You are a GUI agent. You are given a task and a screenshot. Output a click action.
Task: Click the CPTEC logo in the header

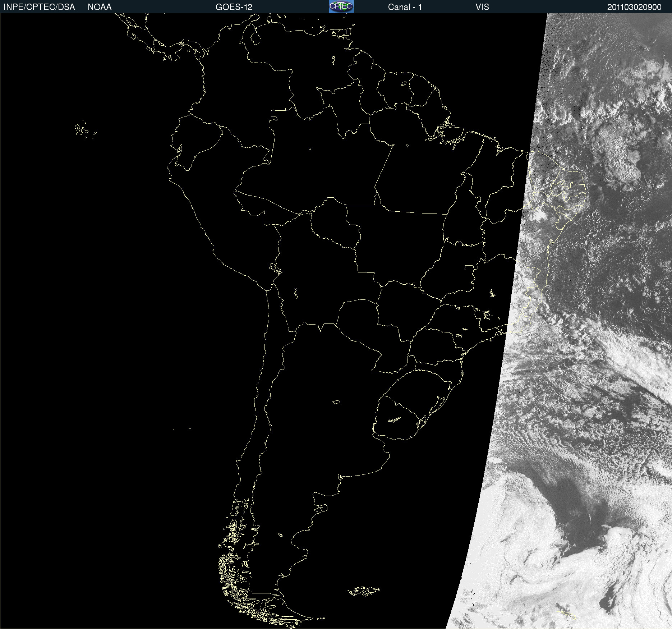(341, 6)
